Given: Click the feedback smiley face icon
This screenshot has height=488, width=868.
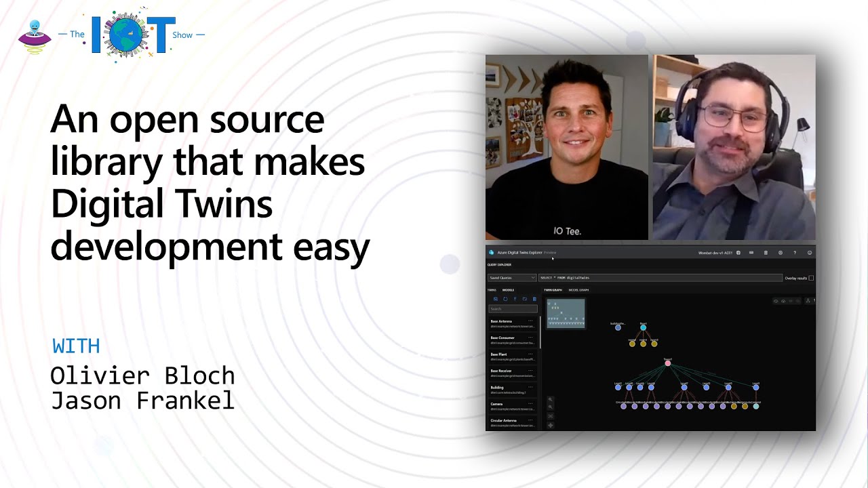Looking at the screenshot, I should click(810, 253).
